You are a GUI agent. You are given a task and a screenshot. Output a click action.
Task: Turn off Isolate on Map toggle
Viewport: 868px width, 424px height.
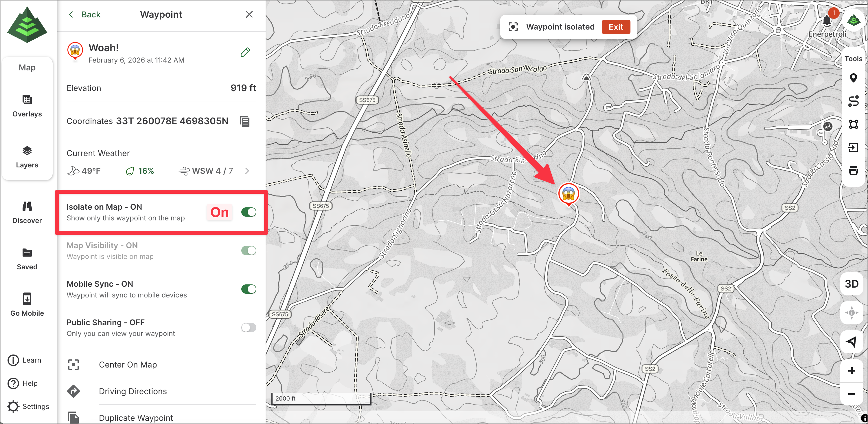point(248,212)
